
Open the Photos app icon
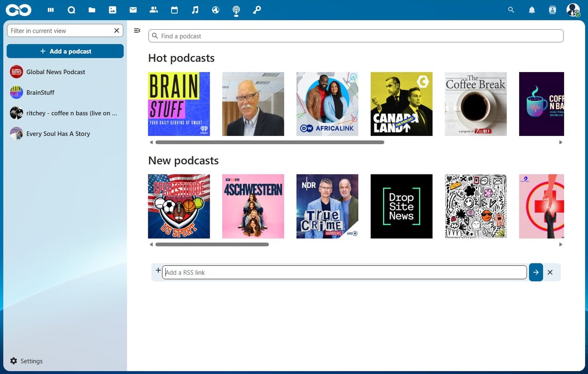click(x=113, y=10)
